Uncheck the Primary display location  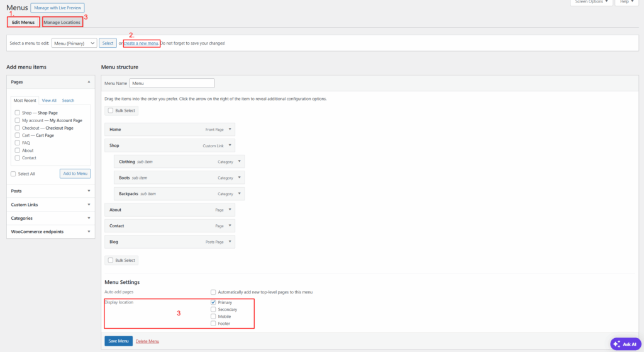213,302
